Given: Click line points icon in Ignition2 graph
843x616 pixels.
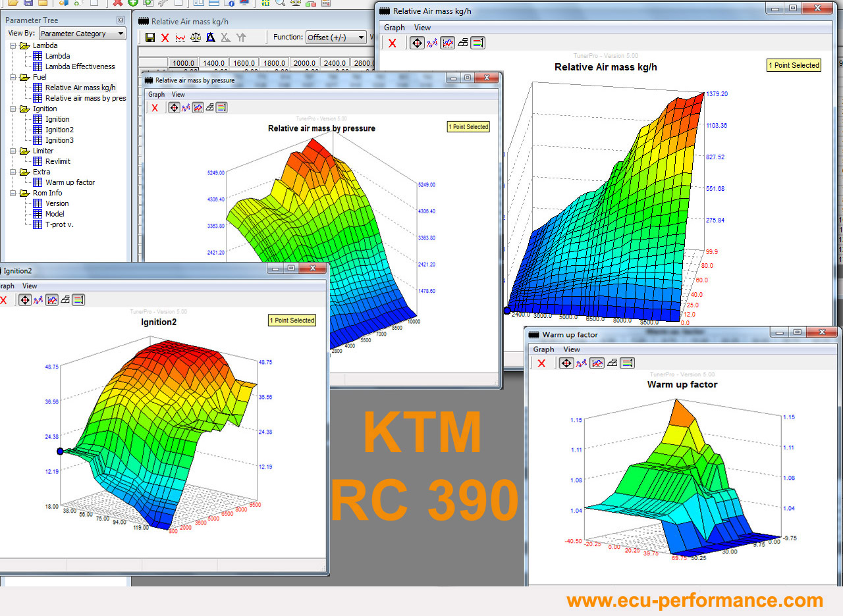Looking at the screenshot, I should click(x=38, y=300).
